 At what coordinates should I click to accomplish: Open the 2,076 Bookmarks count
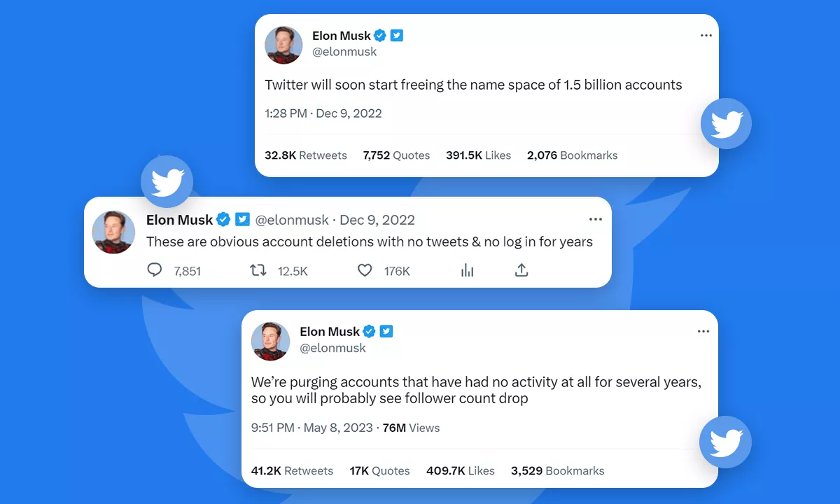pyautogui.click(x=572, y=155)
